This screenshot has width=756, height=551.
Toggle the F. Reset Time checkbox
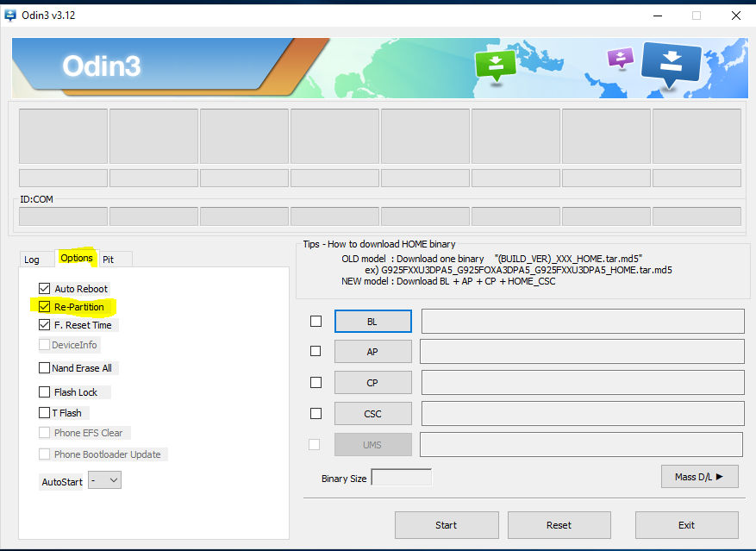(x=45, y=325)
